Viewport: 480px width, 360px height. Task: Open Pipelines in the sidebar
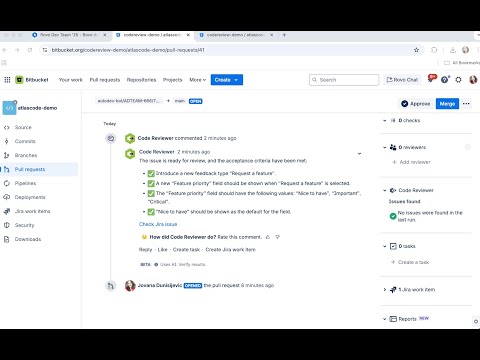(x=25, y=183)
